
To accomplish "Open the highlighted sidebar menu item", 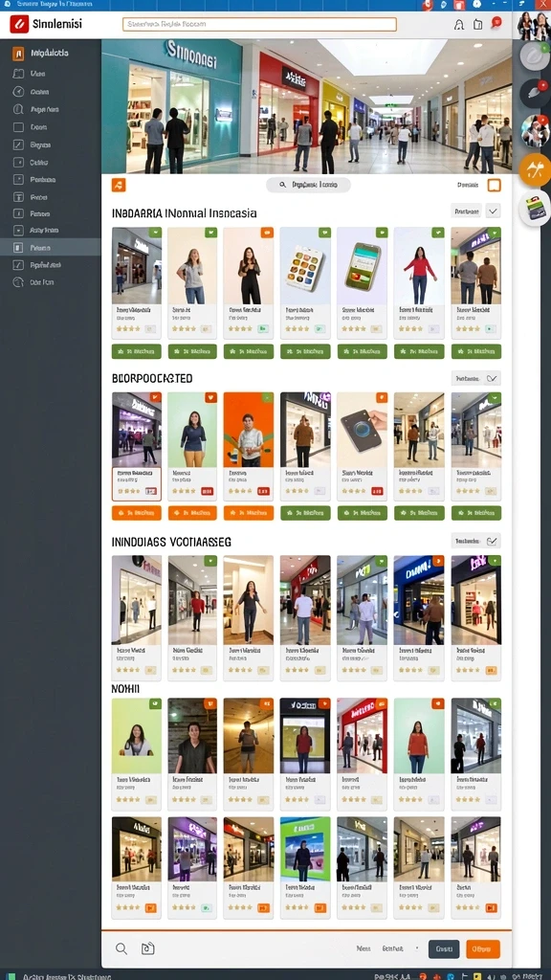I will 50,248.
